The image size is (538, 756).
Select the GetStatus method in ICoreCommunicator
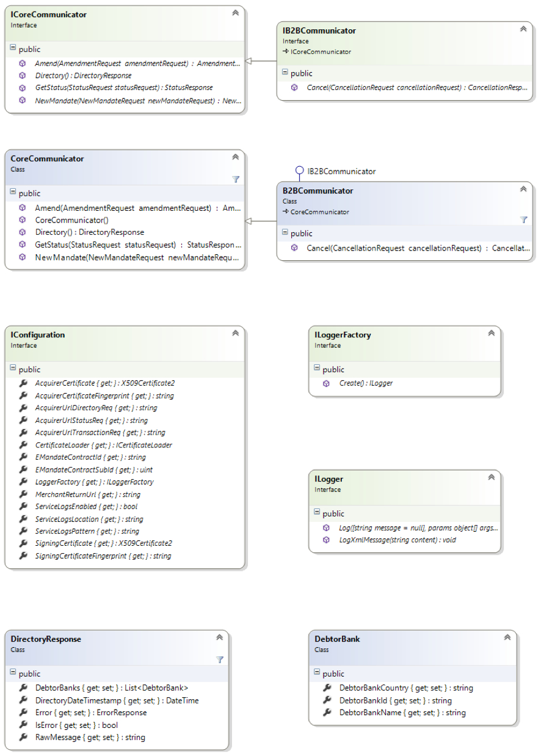(124, 88)
